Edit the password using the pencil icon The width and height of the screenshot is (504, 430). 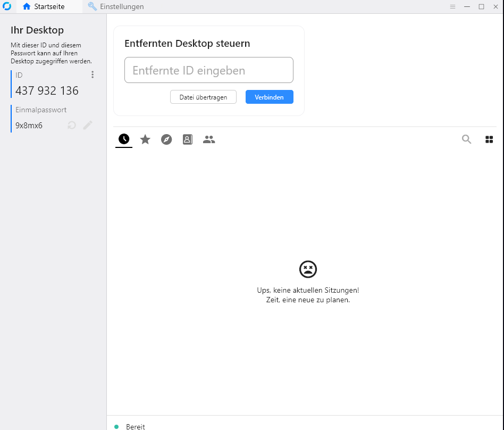(x=88, y=125)
